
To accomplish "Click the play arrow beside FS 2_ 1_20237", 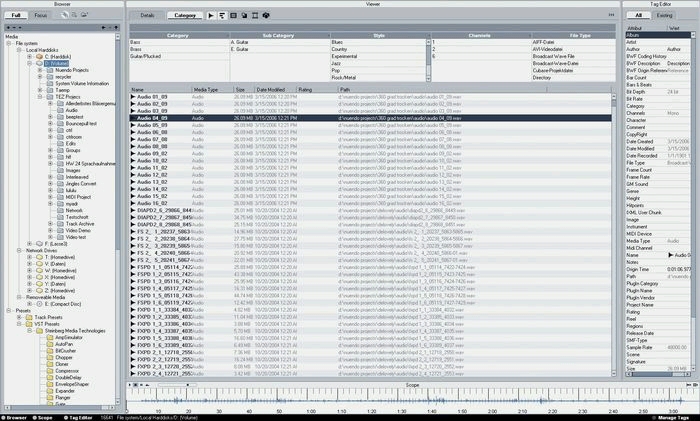I will (133, 232).
